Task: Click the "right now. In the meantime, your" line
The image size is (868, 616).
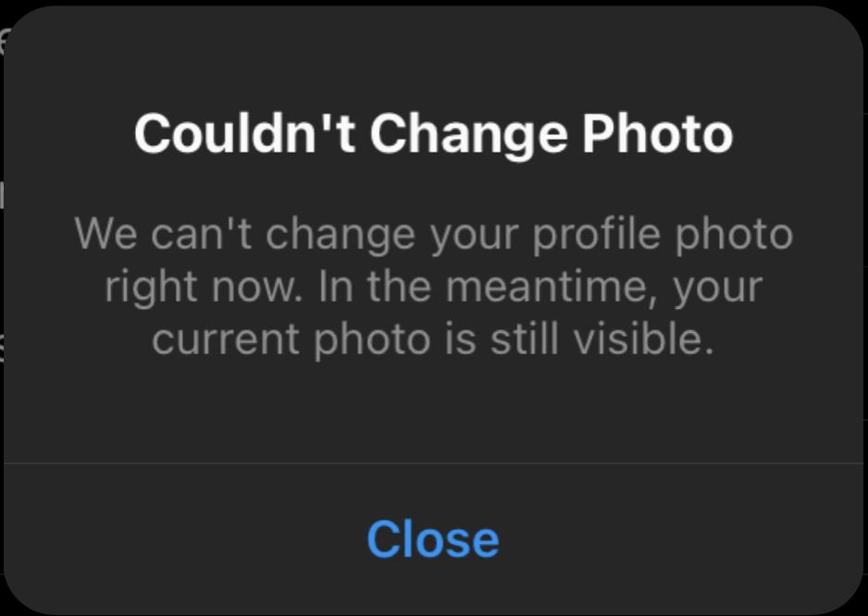Action: coord(433,288)
